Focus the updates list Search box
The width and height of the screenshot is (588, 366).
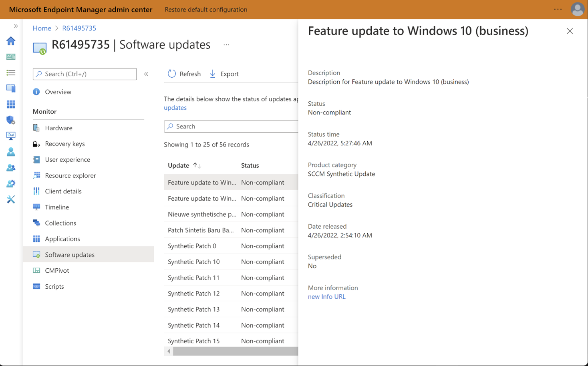pos(231,127)
